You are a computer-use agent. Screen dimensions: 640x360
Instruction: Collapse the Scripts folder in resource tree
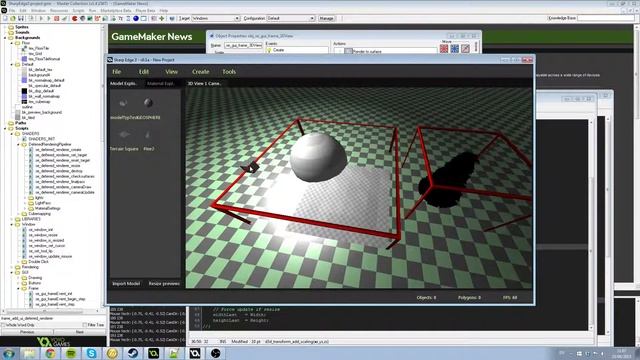pos(6,128)
